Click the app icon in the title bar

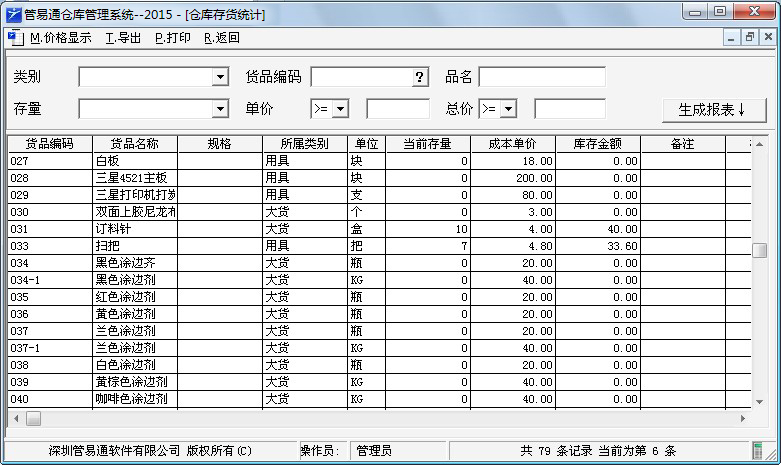13,15
